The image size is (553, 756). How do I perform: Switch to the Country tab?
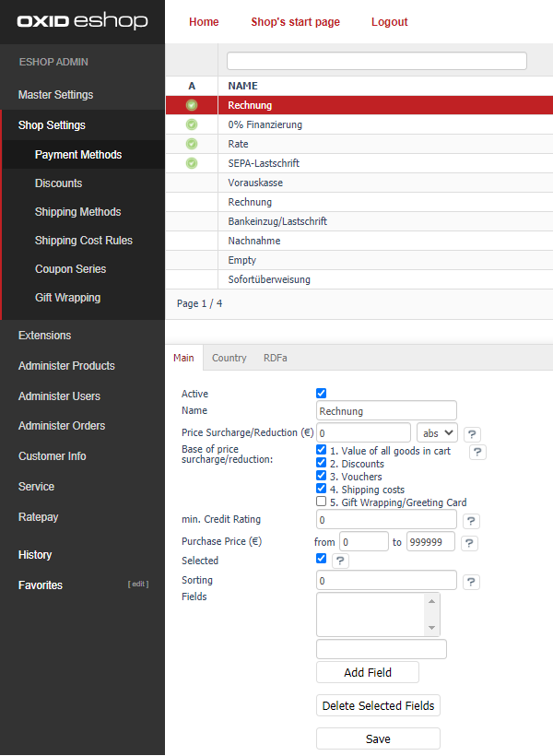(229, 358)
